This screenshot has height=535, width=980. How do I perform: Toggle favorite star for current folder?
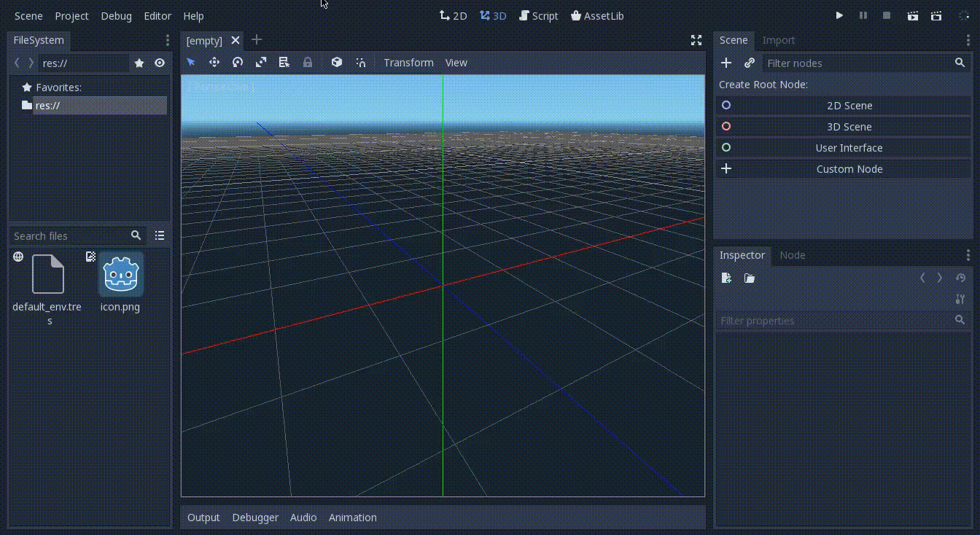(x=139, y=63)
